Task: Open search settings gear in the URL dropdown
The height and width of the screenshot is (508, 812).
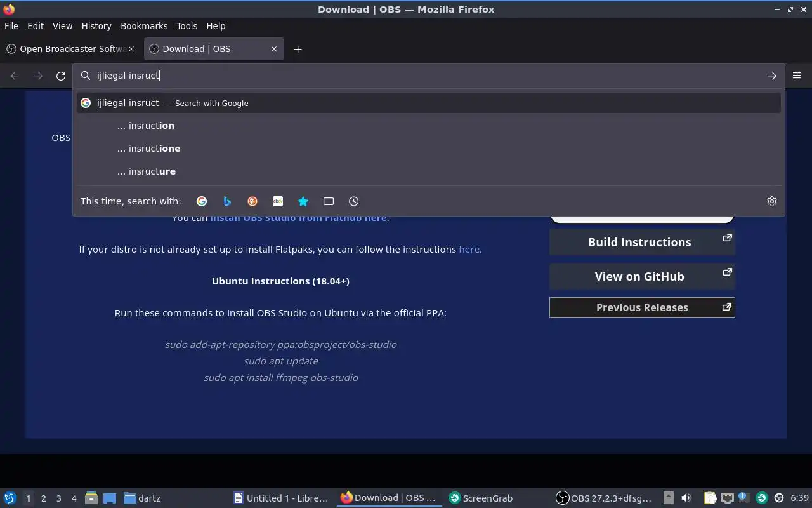Action: coord(772,201)
